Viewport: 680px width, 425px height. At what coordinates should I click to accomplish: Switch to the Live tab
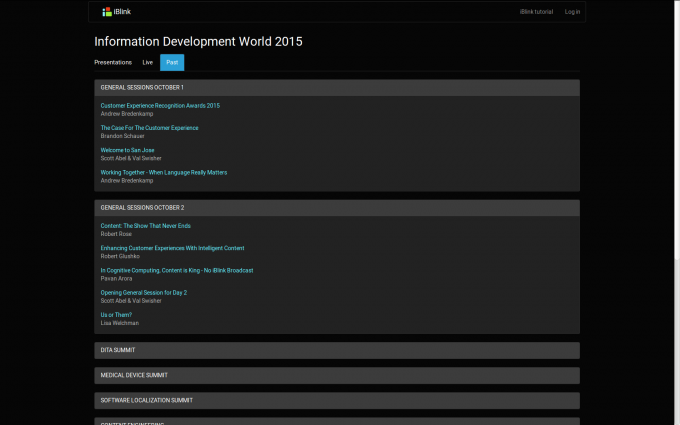[147, 62]
